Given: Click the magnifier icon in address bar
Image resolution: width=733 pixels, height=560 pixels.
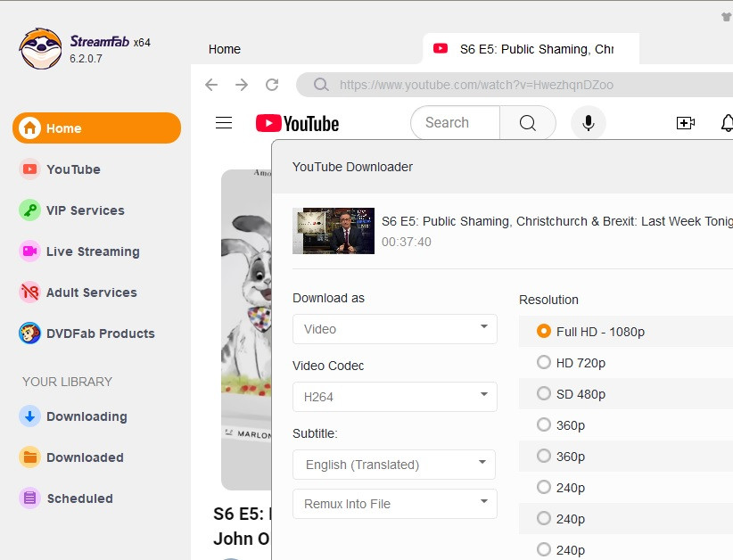Looking at the screenshot, I should (321, 85).
